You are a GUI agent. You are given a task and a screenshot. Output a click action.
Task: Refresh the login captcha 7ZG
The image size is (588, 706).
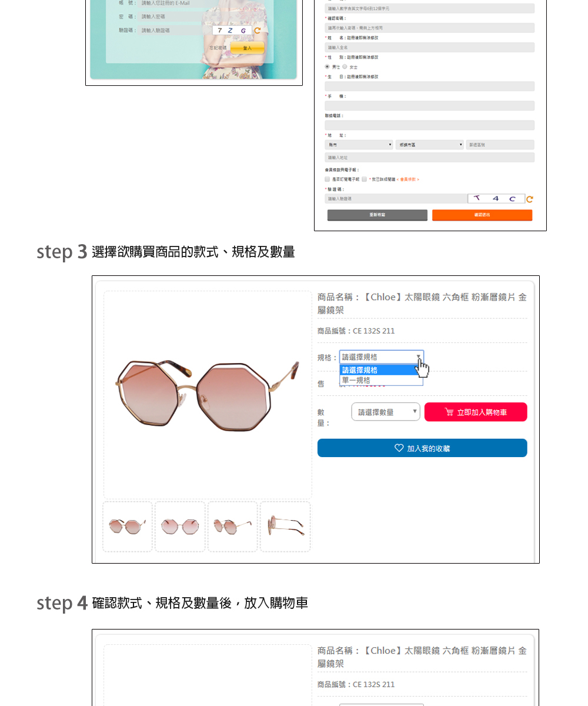257,31
